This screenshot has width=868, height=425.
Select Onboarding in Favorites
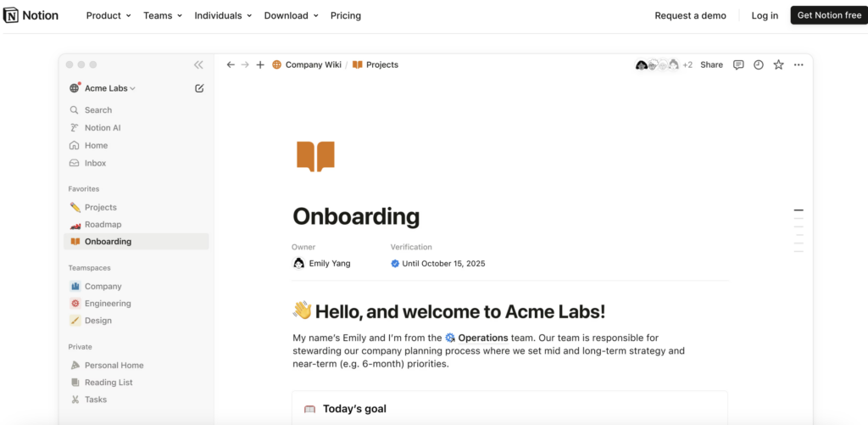136,242
